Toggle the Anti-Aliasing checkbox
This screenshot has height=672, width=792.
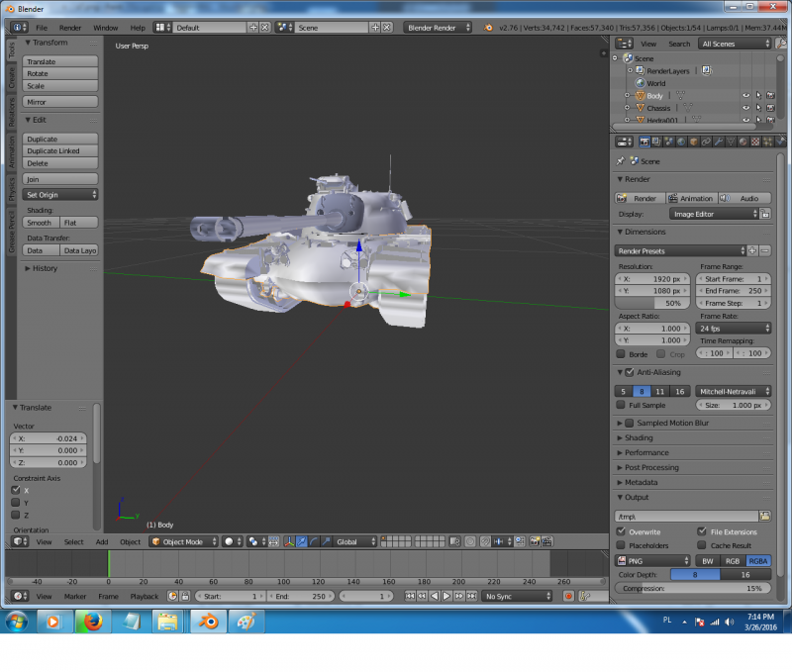pyautogui.click(x=630, y=372)
